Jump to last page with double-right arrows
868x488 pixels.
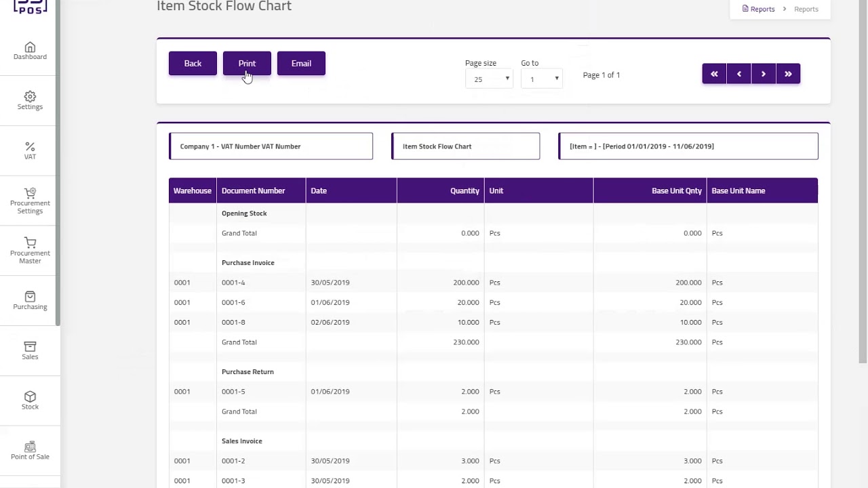click(788, 74)
